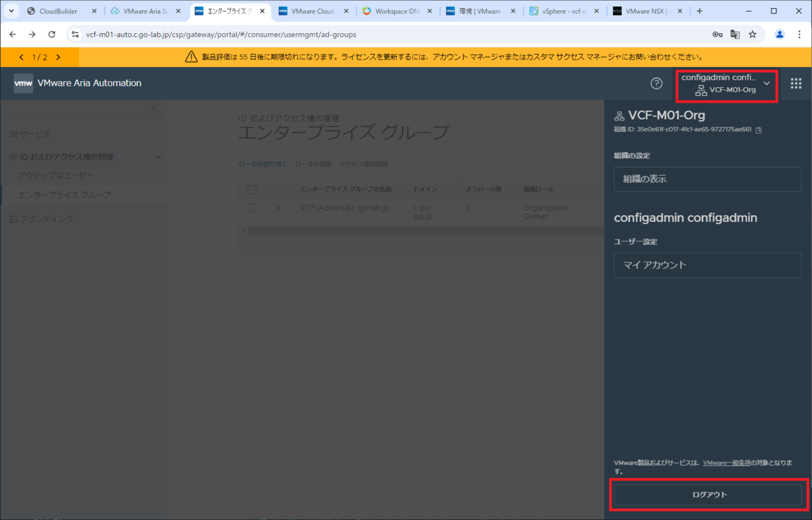The image size is (812, 520).
Task: Click the エンタープライズ グループの名前 column header
Action: coord(346,189)
